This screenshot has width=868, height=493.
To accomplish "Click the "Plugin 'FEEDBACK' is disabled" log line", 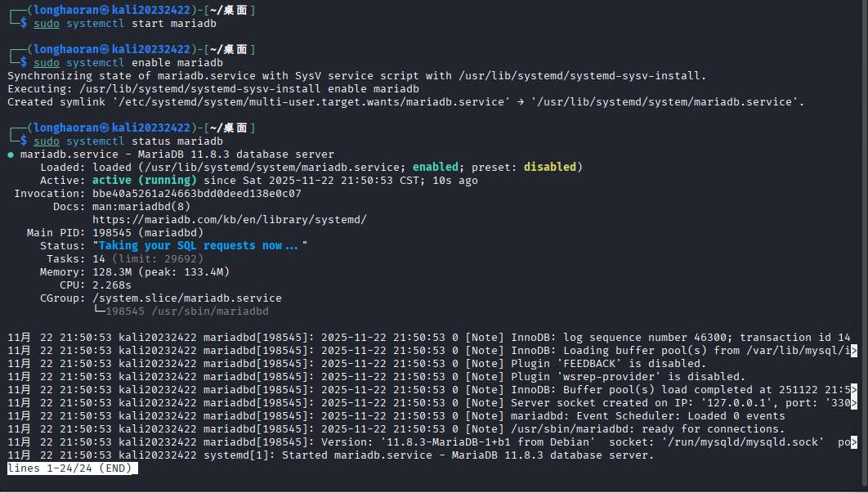I will pyautogui.click(x=357, y=363).
